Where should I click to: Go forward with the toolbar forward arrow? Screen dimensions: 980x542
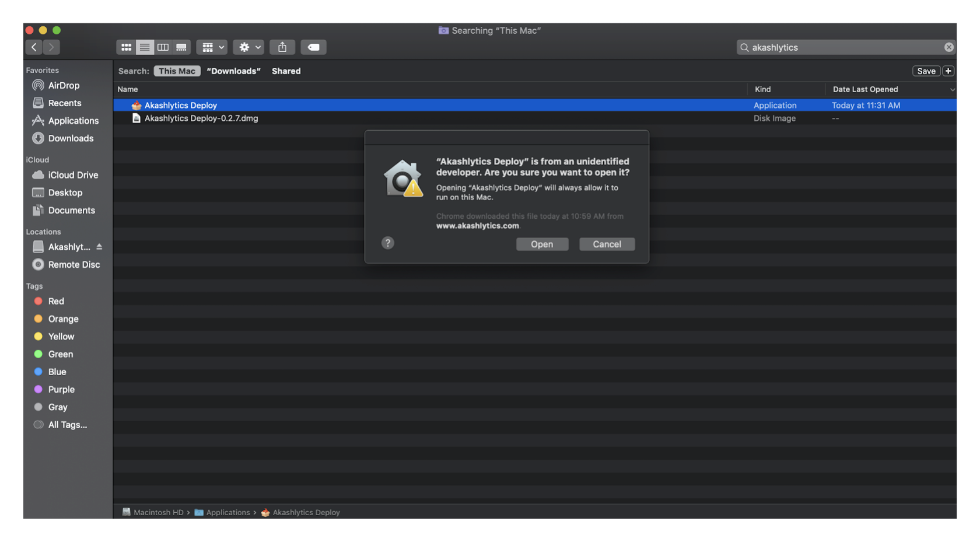51,47
